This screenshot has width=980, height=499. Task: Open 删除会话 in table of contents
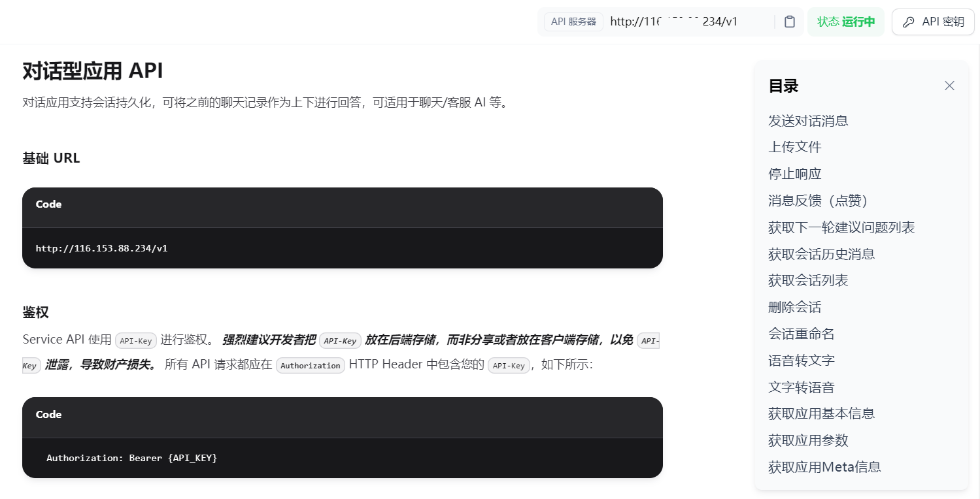tap(795, 307)
